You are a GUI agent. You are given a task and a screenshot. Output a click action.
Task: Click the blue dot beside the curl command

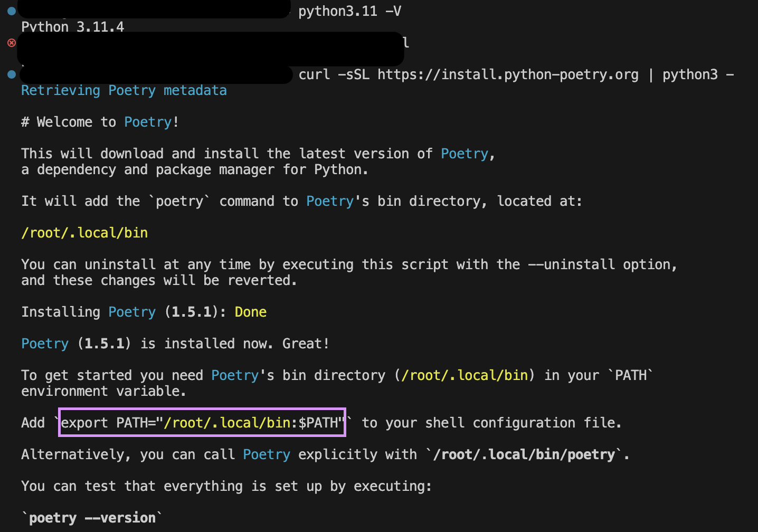[x=12, y=74]
